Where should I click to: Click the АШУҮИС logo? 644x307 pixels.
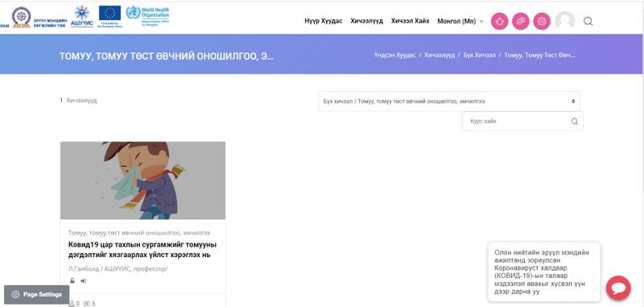click(x=82, y=16)
